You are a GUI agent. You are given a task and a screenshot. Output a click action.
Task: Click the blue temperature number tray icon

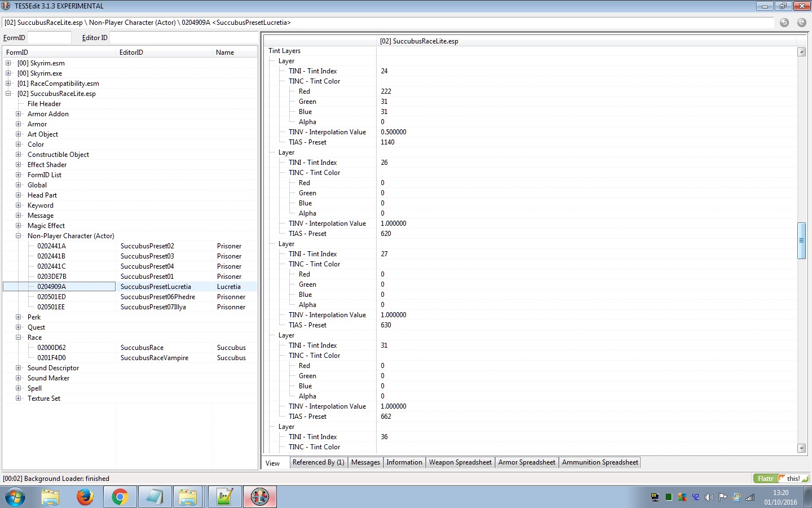coord(696,497)
